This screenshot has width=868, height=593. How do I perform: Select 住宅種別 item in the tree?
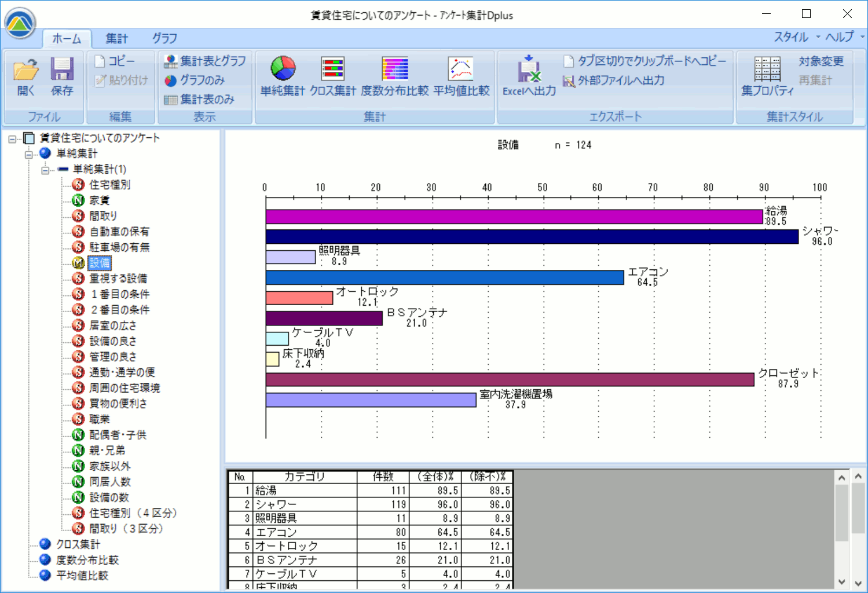coord(109,185)
